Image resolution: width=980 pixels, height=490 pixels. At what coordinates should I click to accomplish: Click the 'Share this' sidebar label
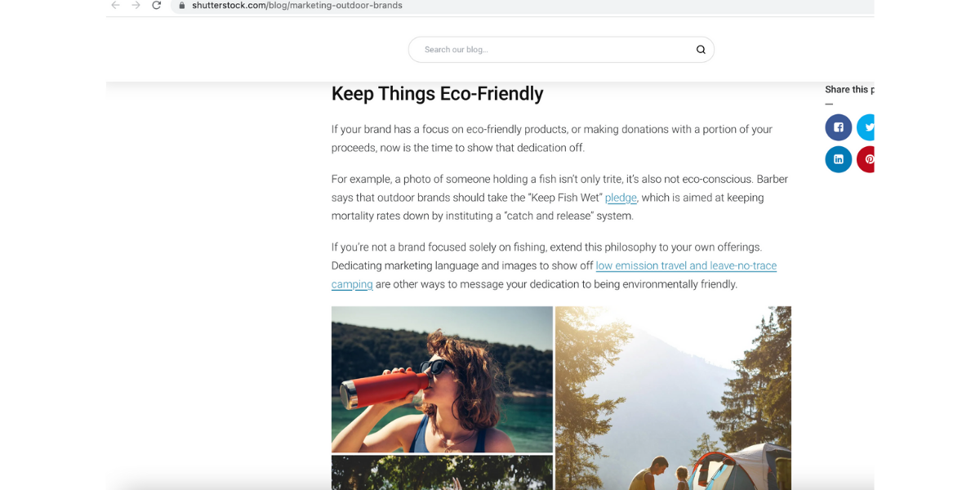[848, 90]
